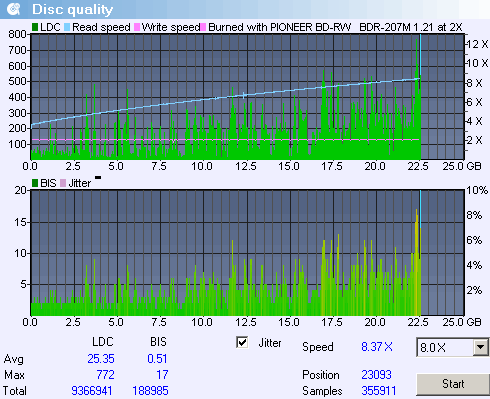Click the pink Burned with PIONEER legend swatch

click(203, 27)
